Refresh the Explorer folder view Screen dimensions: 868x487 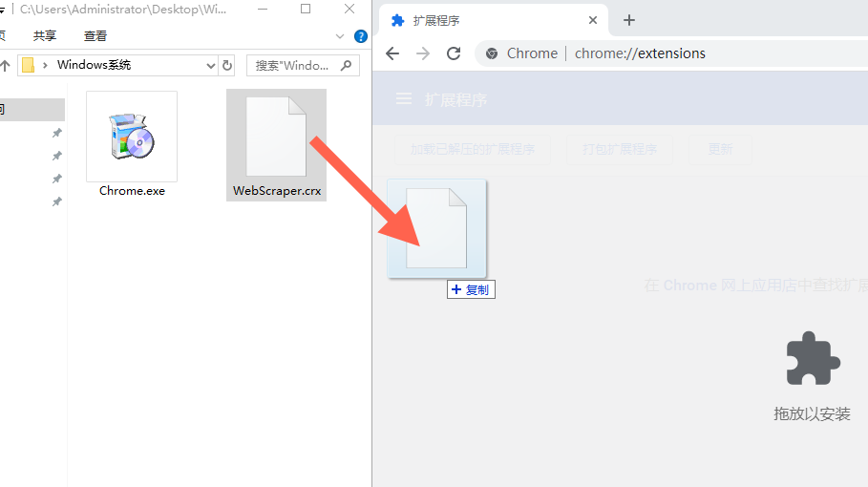tap(227, 65)
